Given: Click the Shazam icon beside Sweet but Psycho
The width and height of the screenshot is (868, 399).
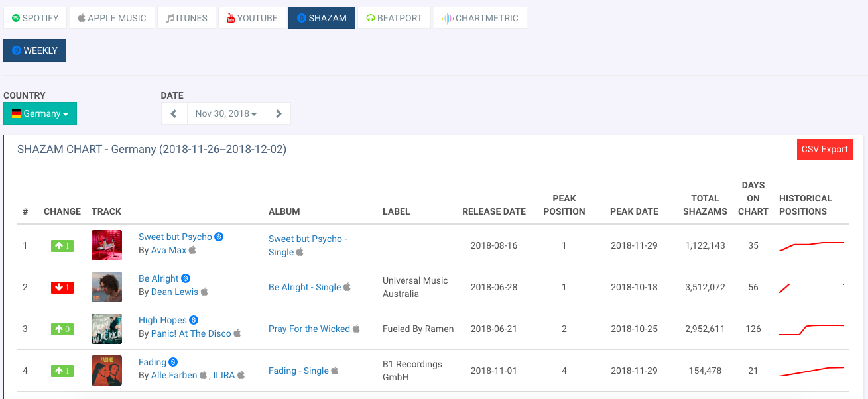Looking at the screenshot, I should pos(219,237).
